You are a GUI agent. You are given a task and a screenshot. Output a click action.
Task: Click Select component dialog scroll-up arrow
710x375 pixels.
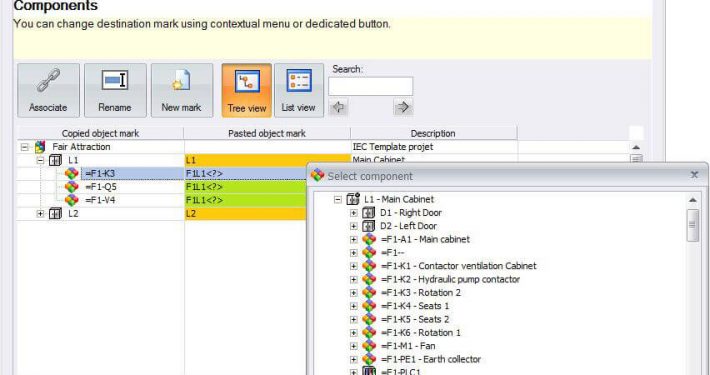click(x=692, y=200)
